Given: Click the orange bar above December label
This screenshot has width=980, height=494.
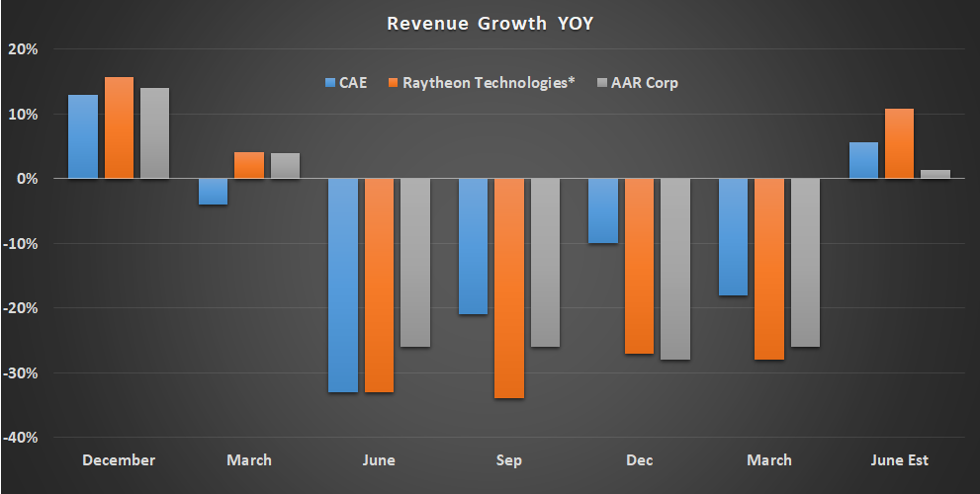Looking at the screenshot, I should point(119,127).
